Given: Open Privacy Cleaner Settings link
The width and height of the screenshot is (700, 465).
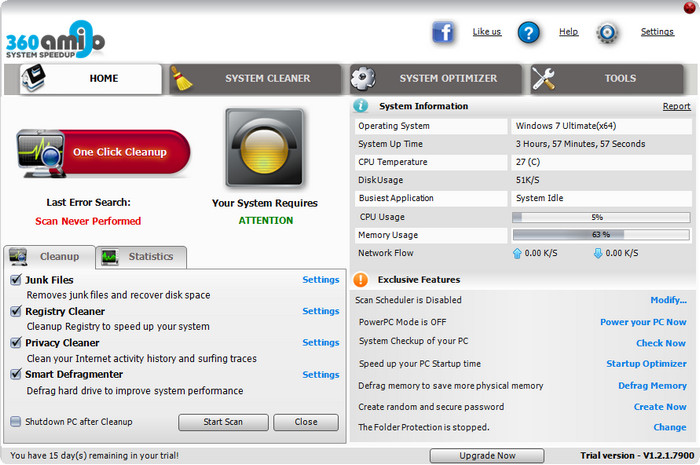Looking at the screenshot, I should pos(321,343).
